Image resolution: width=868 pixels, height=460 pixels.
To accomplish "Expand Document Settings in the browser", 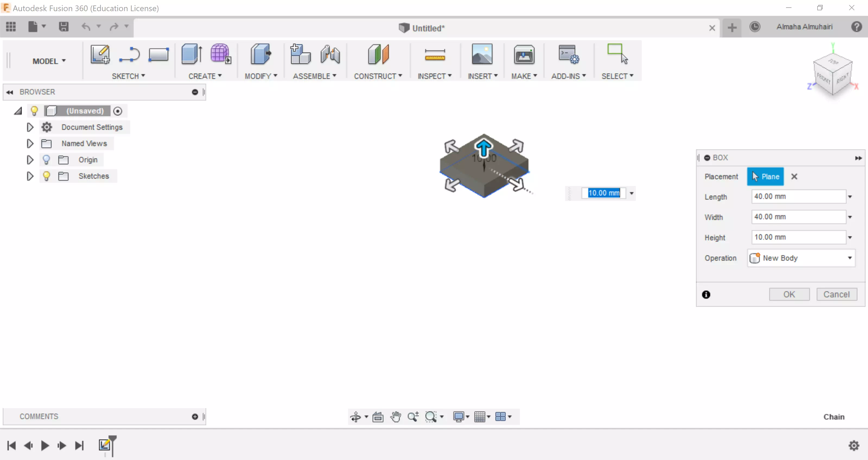I will 30,127.
